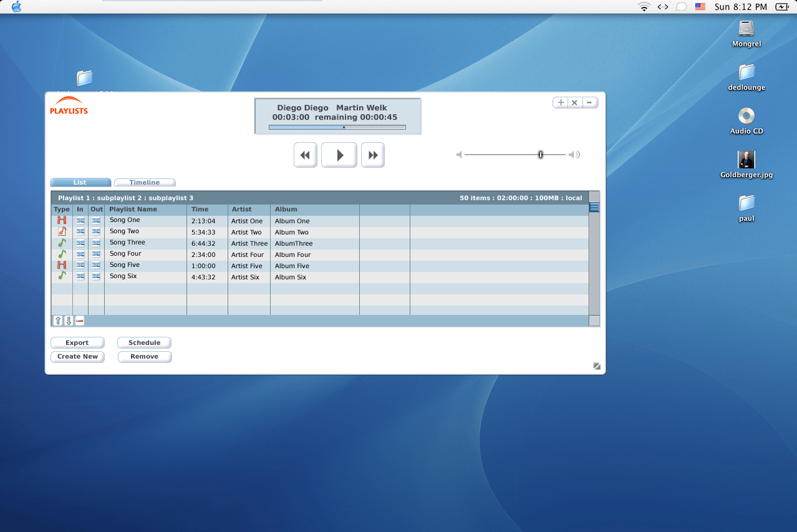Screen dimensions: 797x532
Task: Click the green note icon for Song Four
Action: pyautogui.click(x=62, y=254)
